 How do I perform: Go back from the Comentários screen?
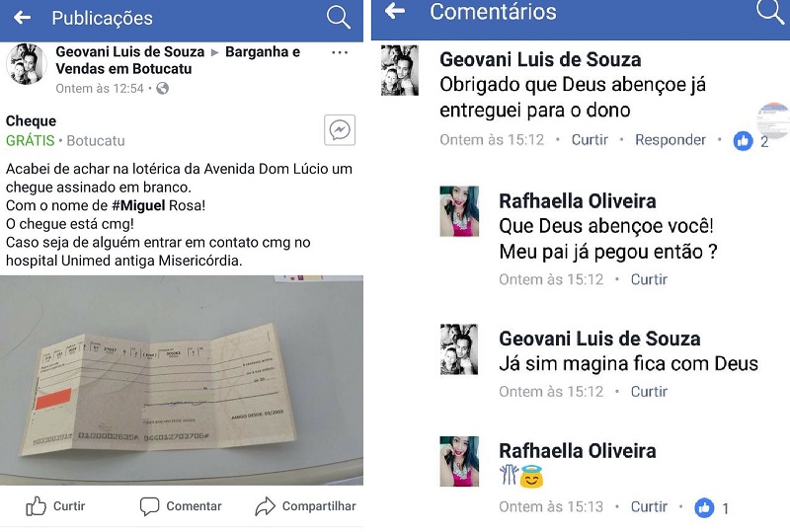click(394, 11)
